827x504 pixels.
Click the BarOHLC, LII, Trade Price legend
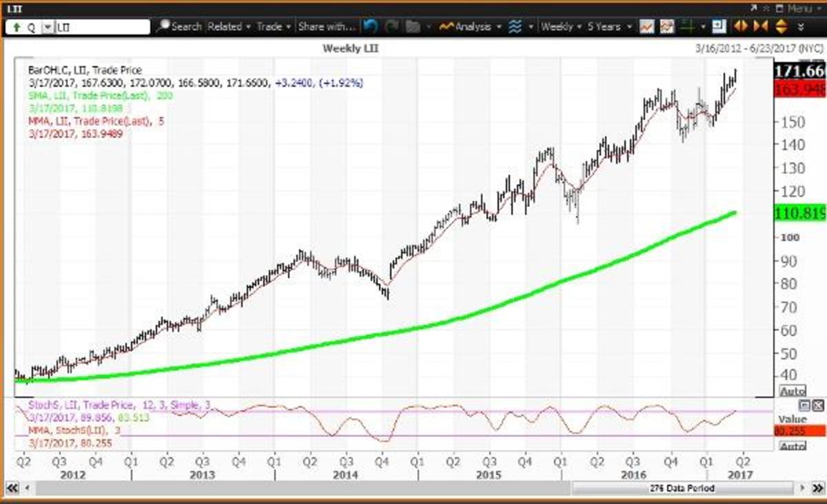(x=85, y=70)
